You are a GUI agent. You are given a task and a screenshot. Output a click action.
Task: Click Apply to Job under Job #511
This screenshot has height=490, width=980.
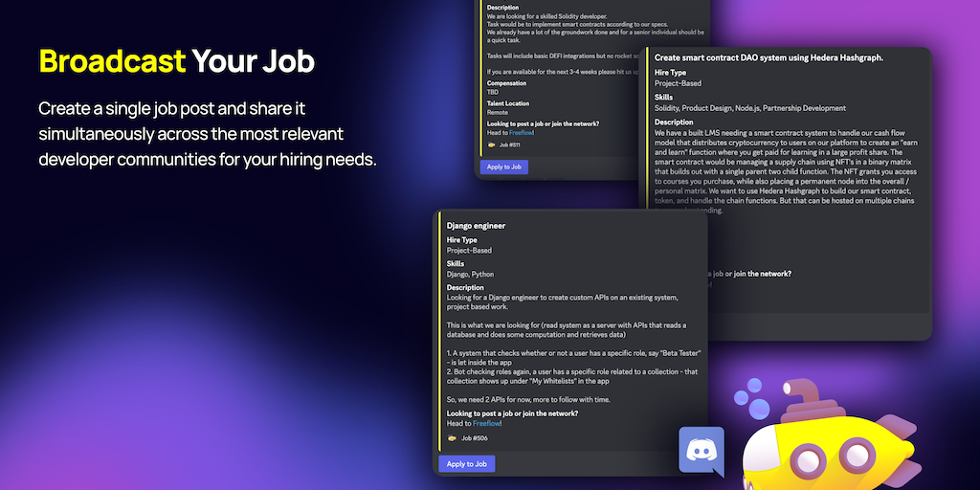click(504, 167)
